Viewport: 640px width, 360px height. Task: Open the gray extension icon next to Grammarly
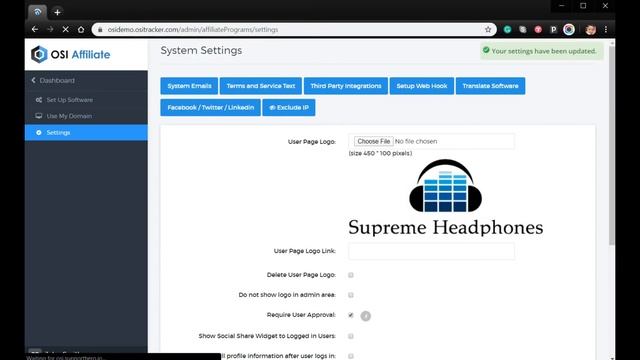coord(523,29)
